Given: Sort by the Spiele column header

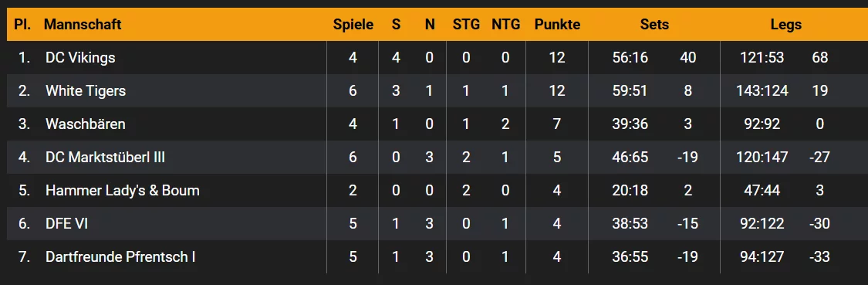Looking at the screenshot, I should tap(353, 25).
